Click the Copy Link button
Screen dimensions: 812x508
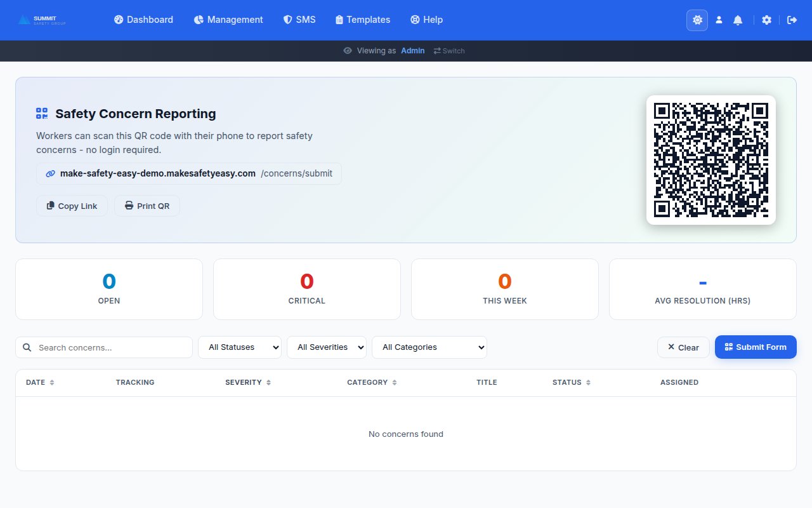click(x=72, y=206)
